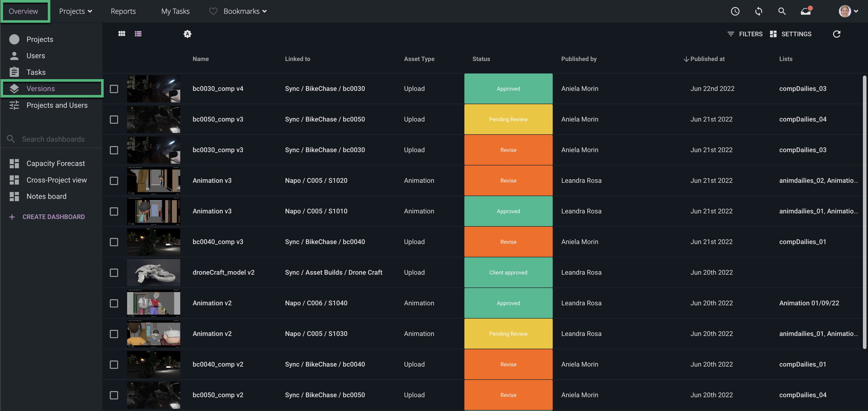Expand the Projects dropdown menu
Screen dimensions: 868x411
pyautogui.click(x=76, y=11)
